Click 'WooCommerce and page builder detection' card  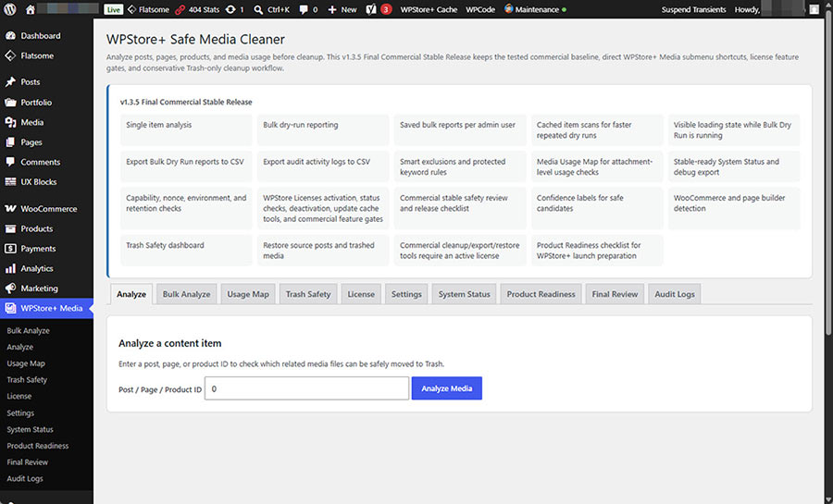734,208
